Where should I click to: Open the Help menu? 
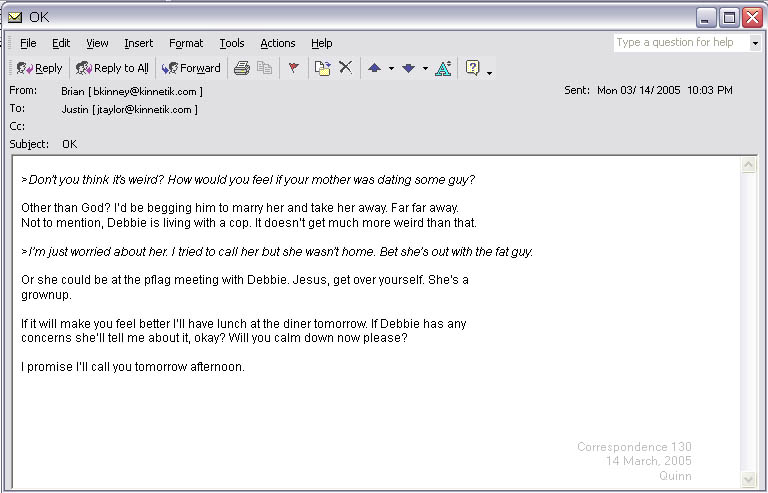[x=322, y=43]
